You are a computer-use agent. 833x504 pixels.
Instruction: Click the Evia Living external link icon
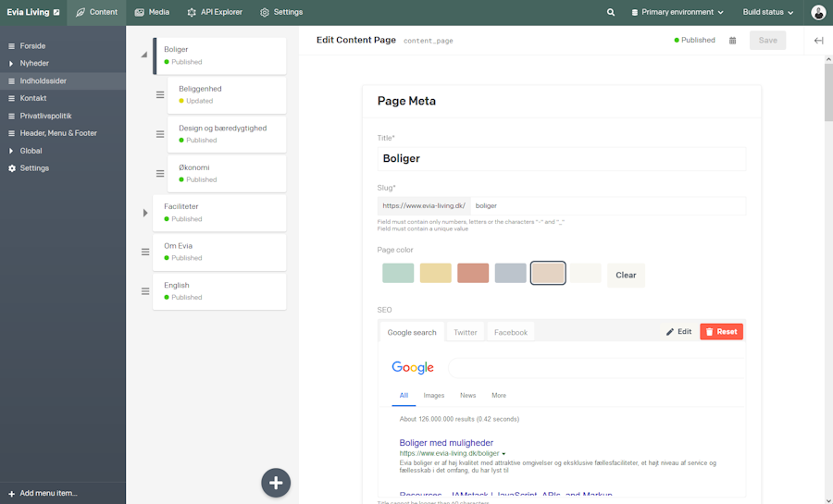coord(56,12)
